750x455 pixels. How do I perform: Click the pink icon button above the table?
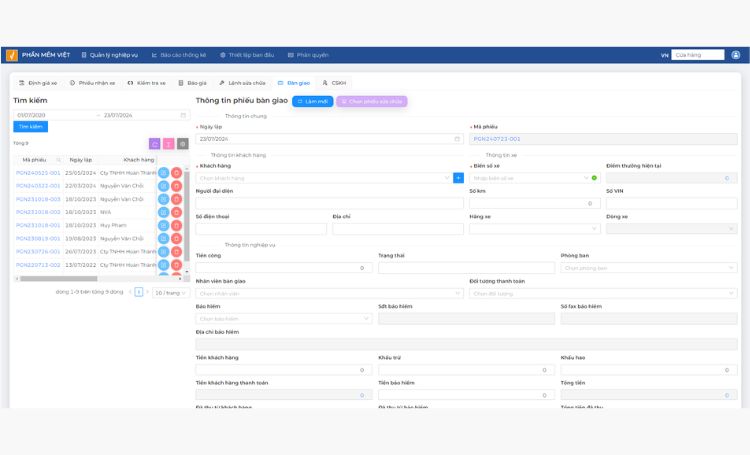tap(168, 144)
